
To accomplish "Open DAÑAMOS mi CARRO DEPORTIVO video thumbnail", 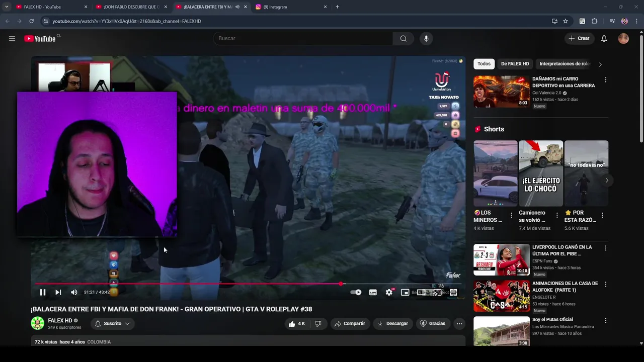I will [x=501, y=92].
